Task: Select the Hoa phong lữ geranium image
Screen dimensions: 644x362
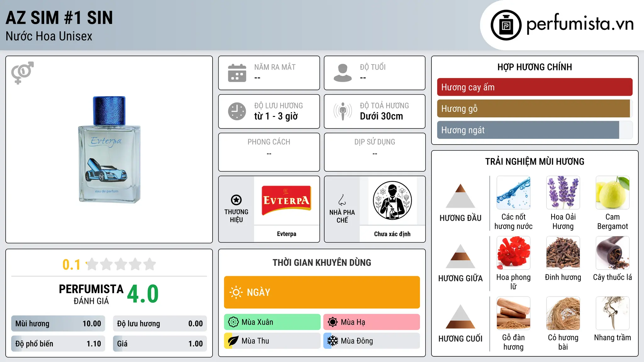Action: pos(514,253)
